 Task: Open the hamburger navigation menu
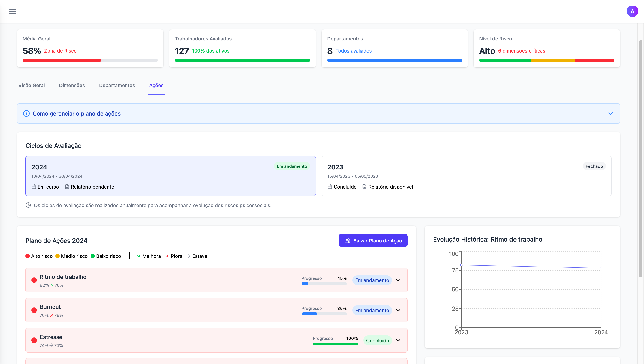(x=13, y=11)
